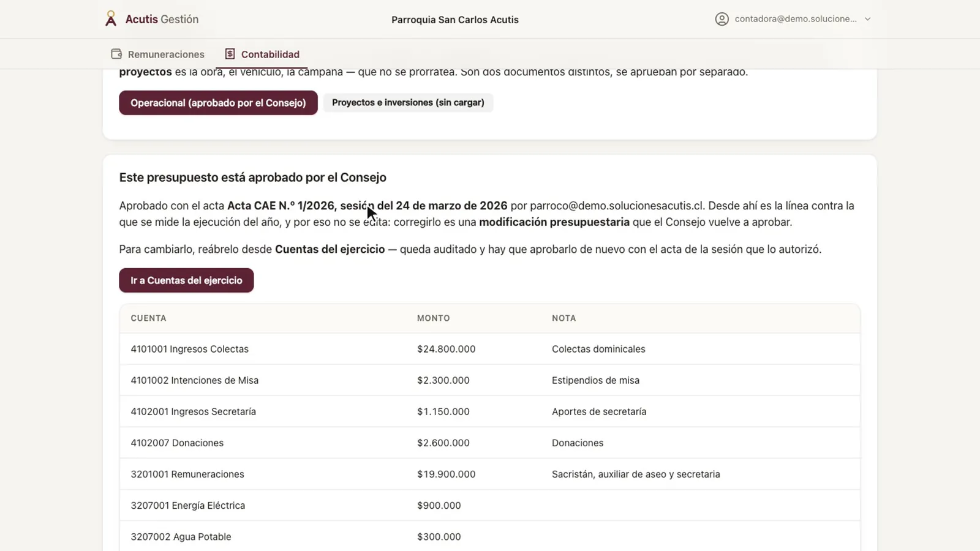Click the note Aportes de secretaría

click(599, 411)
